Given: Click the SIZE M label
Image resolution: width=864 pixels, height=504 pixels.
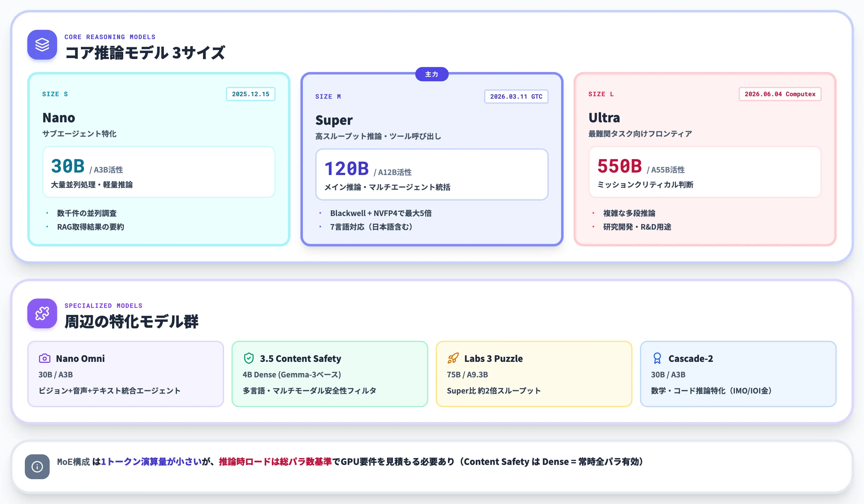Looking at the screenshot, I should coord(328,96).
